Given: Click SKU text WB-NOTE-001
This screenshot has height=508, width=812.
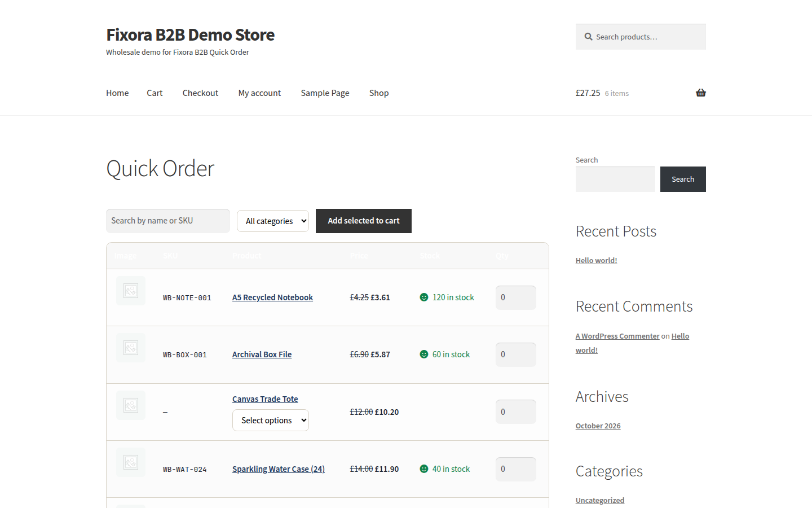Looking at the screenshot, I should tap(187, 297).
